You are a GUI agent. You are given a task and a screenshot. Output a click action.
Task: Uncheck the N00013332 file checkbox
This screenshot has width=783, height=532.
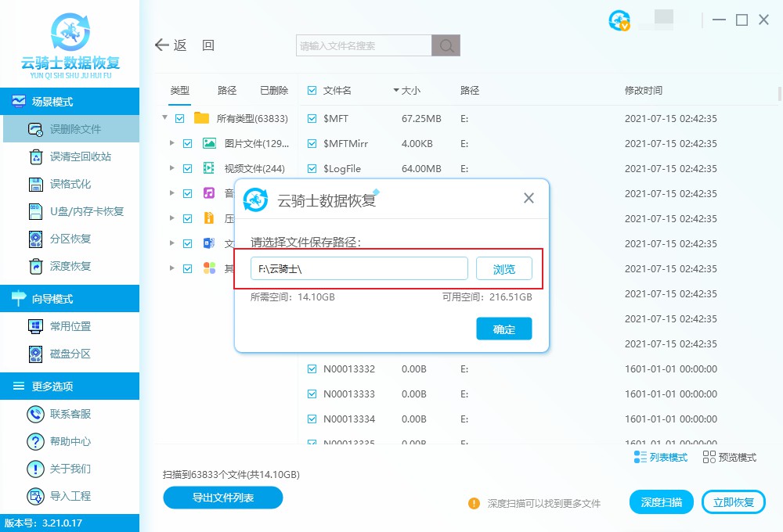(x=312, y=368)
